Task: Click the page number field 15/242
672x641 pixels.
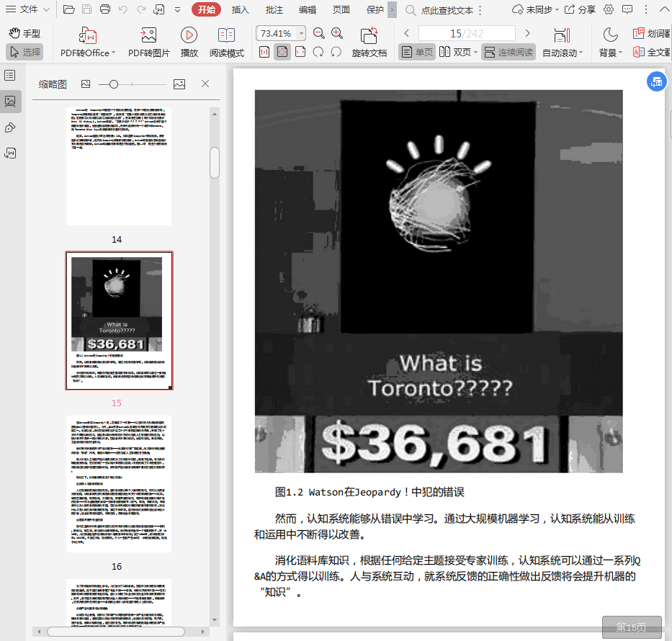Action: 467,33
